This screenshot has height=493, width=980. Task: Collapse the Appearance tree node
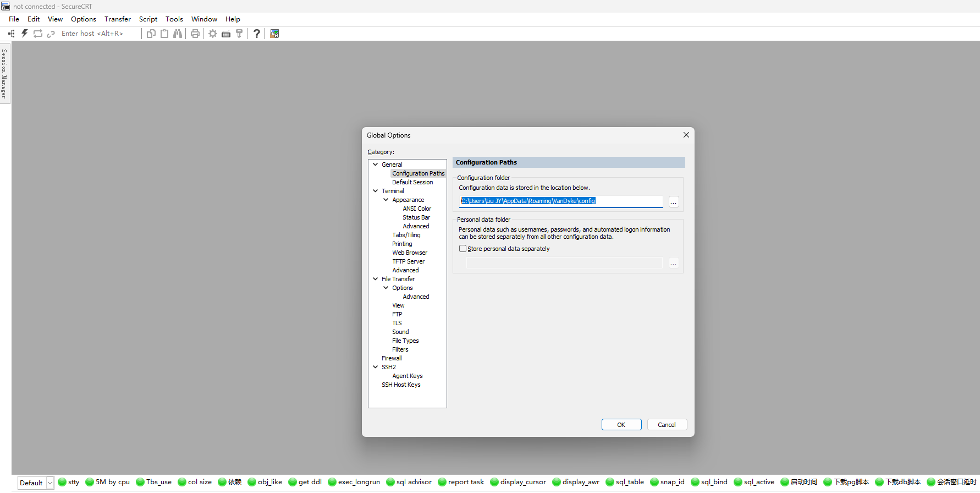coord(386,200)
